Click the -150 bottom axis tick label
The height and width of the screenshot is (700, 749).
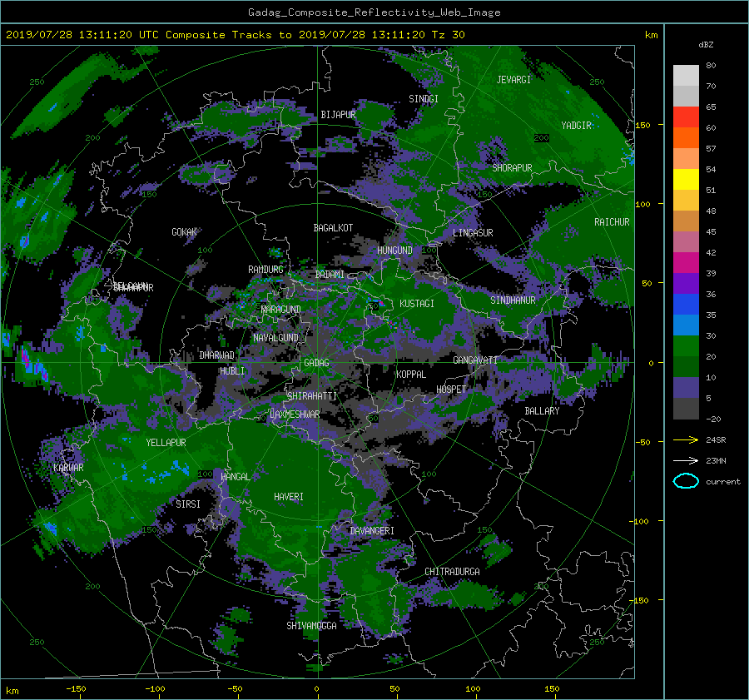[76, 688]
